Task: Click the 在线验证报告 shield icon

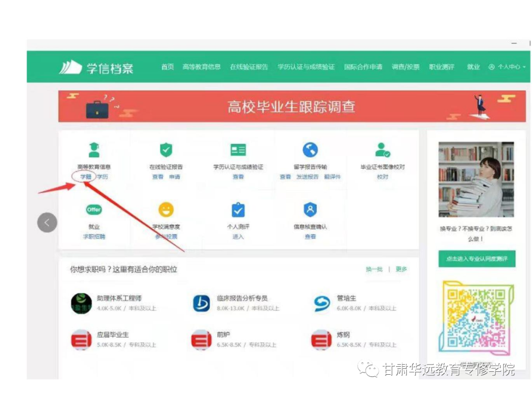Action: (166, 150)
